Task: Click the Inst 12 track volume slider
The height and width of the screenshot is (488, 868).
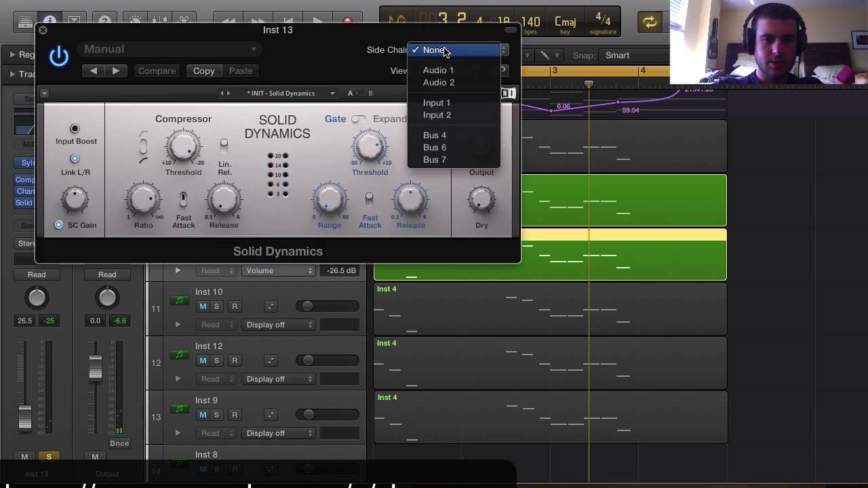Action: tap(329, 361)
